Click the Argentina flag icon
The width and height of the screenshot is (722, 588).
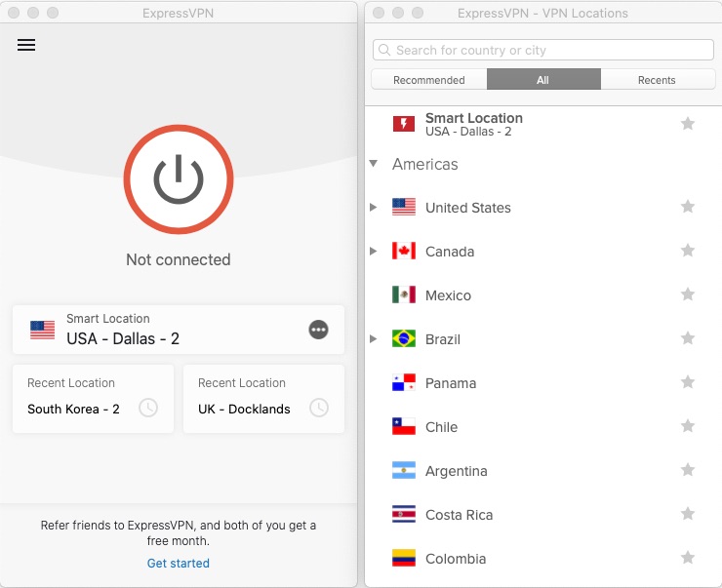coord(404,470)
